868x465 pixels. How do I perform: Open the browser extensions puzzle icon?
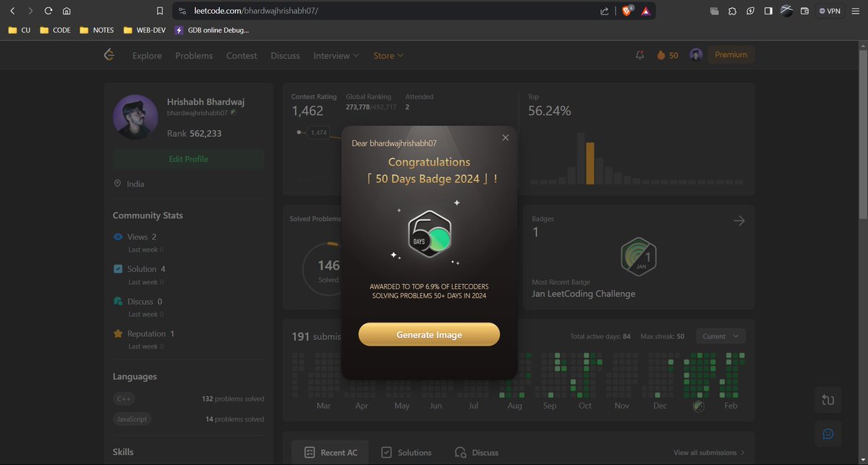[732, 11]
